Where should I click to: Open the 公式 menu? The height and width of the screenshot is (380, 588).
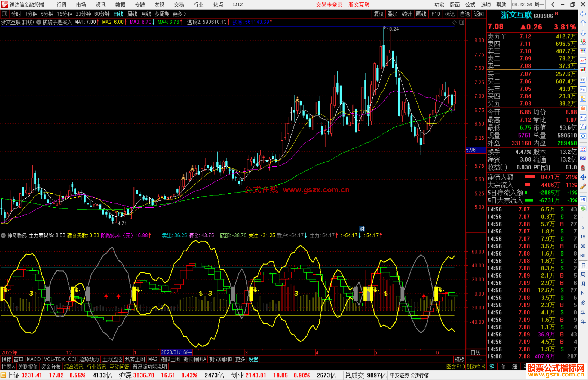click(x=470, y=5)
